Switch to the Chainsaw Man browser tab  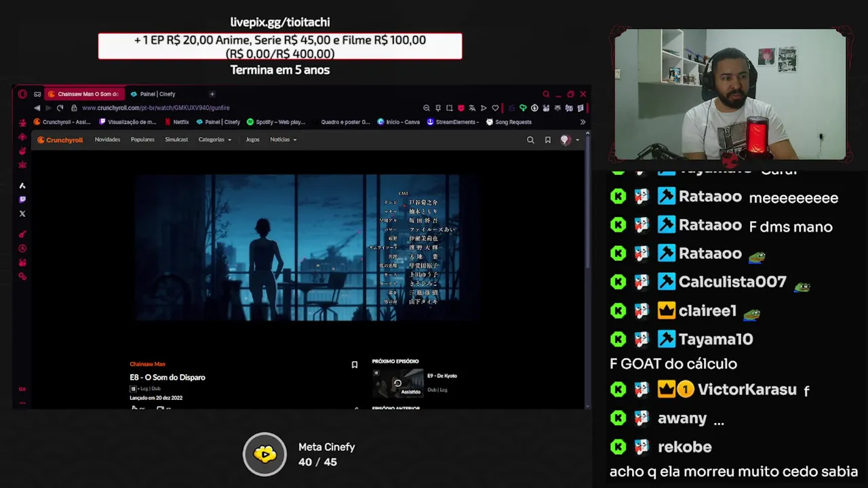(x=85, y=94)
